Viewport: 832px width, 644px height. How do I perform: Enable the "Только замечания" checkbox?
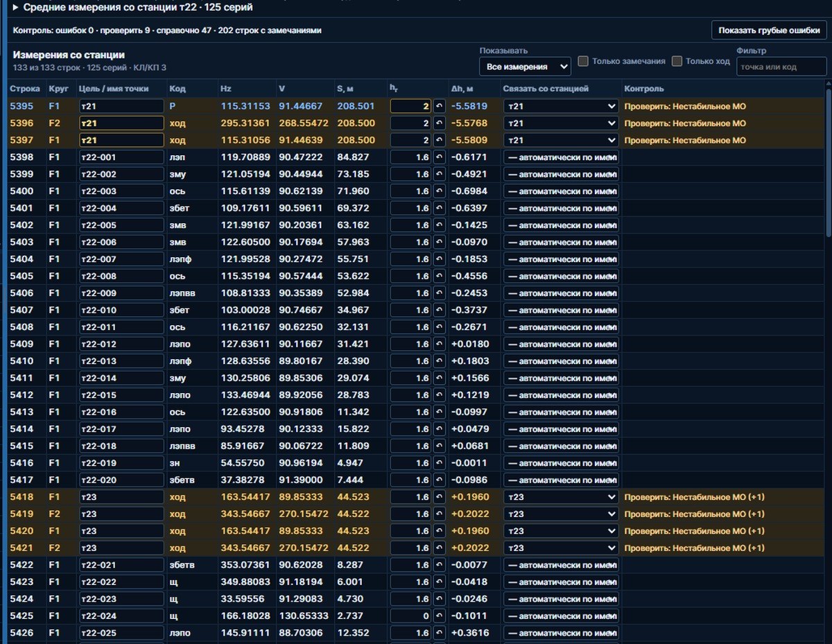(584, 61)
